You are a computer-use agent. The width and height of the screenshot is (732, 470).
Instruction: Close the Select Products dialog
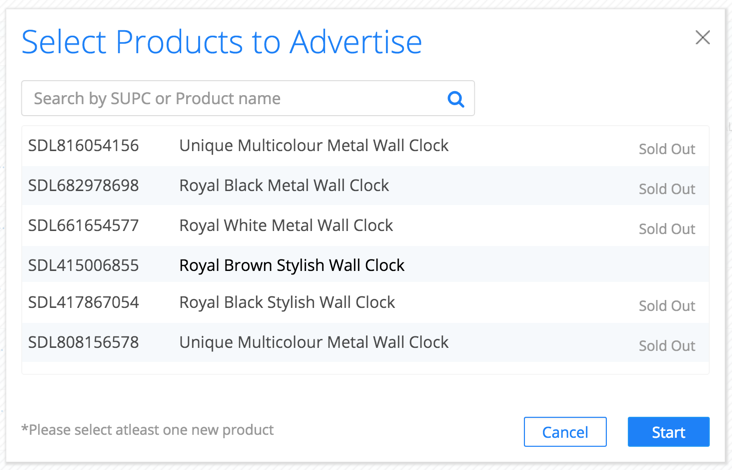[x=703, y=37]
